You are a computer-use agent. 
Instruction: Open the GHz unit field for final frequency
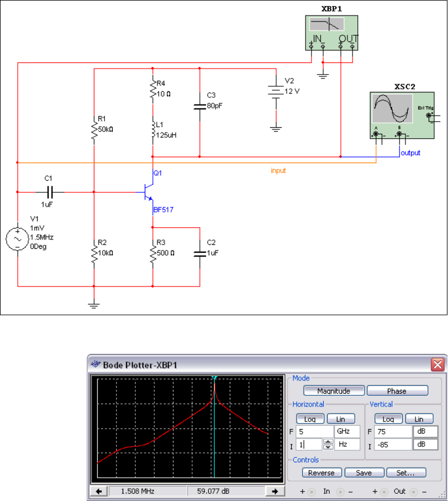pos(347,431)
